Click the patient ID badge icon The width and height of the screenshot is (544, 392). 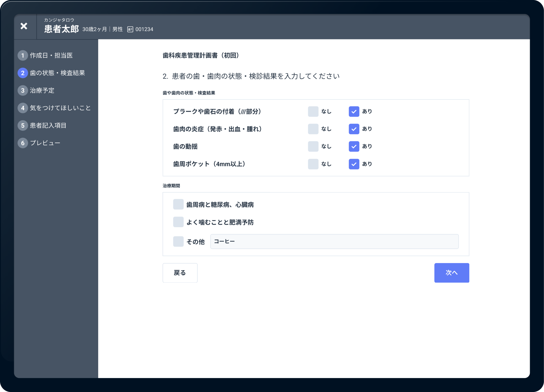coord(130,29)
